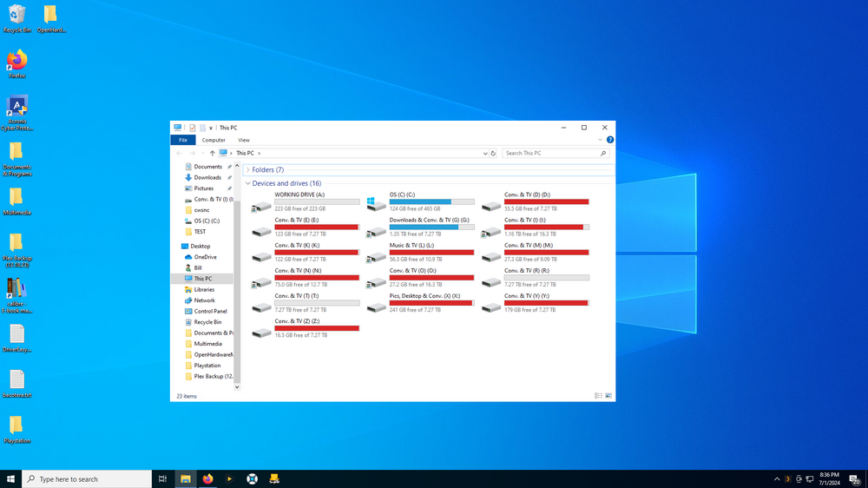The width and height of the screenshot is (868, 488).
Task: Open Firefox desktop shortcut
Action: (x=17, y=64)
